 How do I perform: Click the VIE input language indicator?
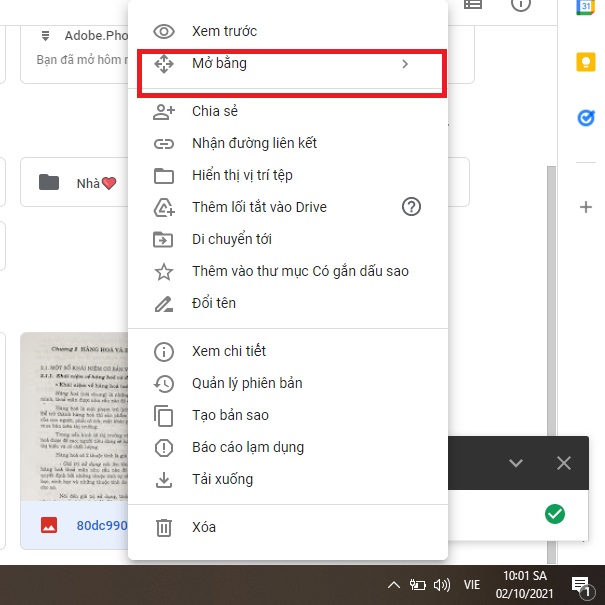(x=472, y=585)
